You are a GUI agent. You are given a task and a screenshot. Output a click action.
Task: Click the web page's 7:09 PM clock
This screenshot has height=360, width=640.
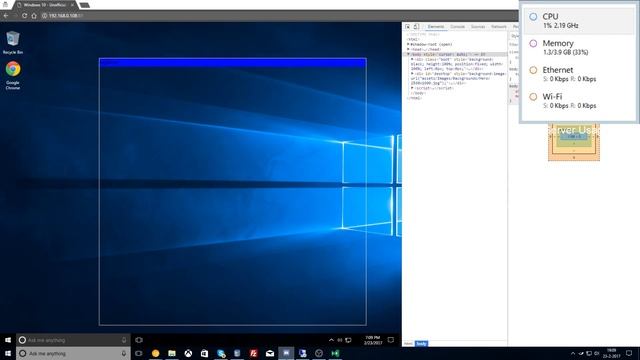click(373, 340)
